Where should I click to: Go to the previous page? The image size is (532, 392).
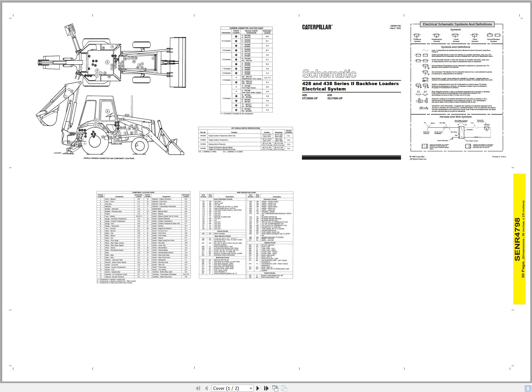(206, 388)
